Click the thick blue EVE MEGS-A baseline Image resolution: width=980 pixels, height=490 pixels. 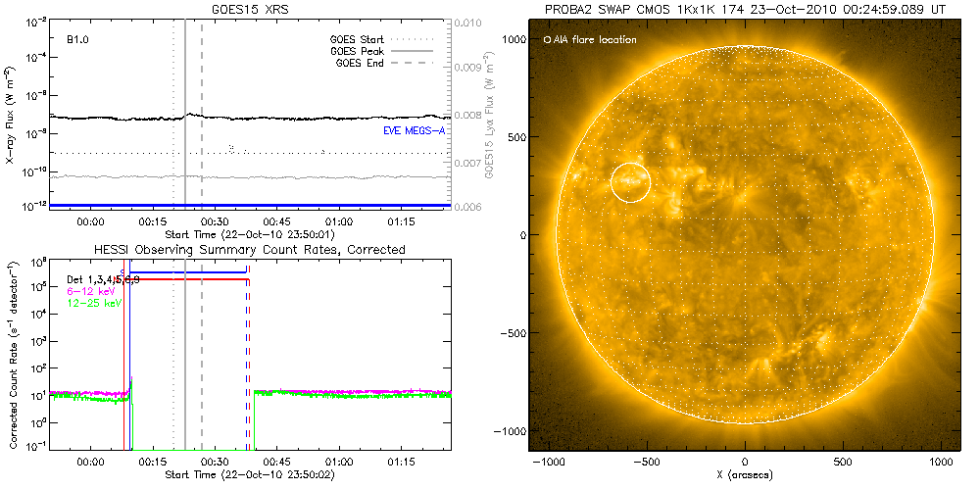click(294, 205)
